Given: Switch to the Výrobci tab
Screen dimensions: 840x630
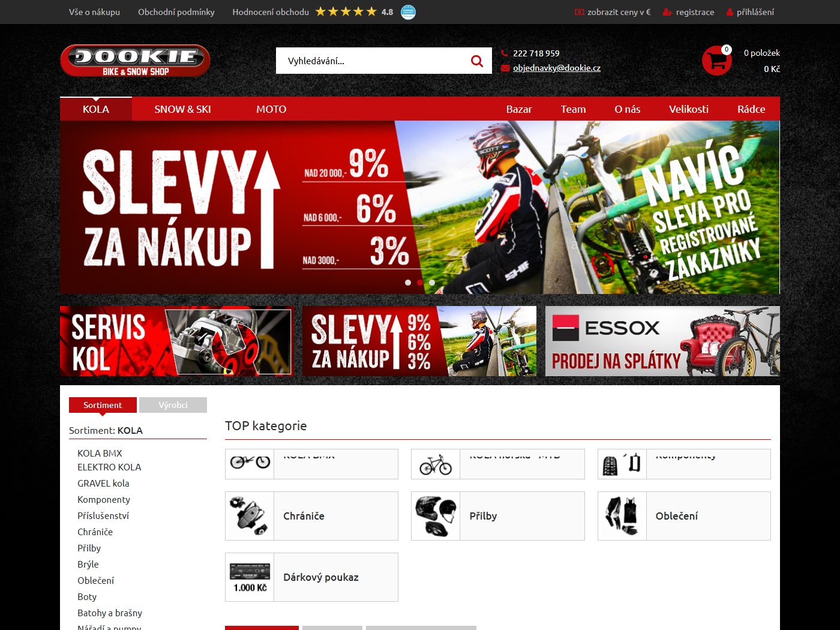Looking at the screenshot, I should [x=173, y=405].
